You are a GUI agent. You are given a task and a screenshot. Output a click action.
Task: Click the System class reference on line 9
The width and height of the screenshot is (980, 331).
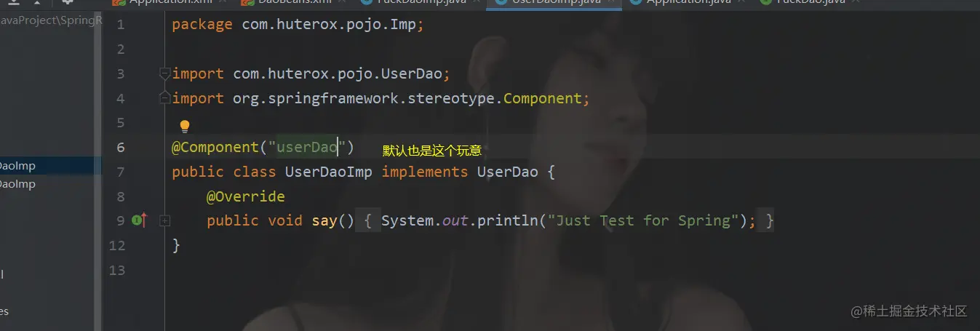tap(407, 220)
